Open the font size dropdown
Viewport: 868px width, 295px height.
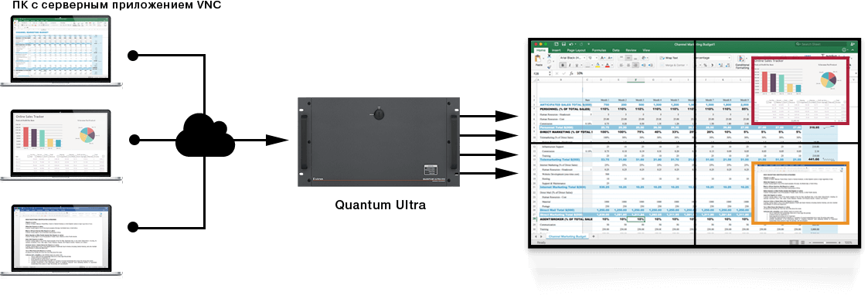point(593,58)
